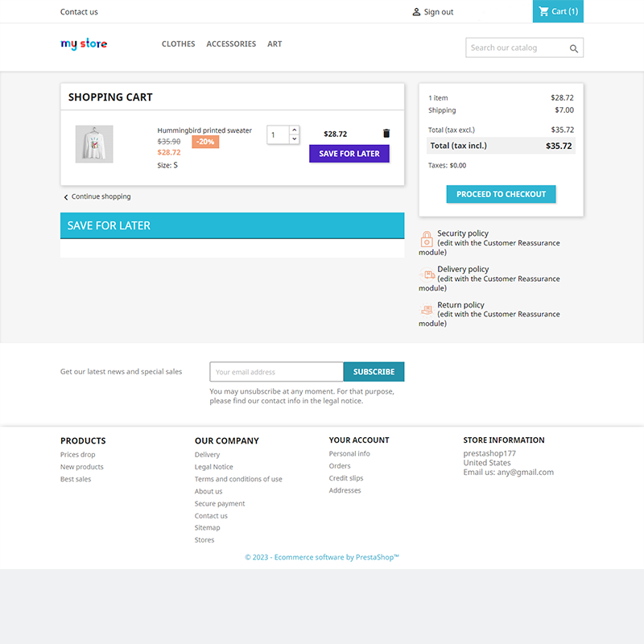Click the Hummingbird sweater thumbnail

click(x=94, y=144)
